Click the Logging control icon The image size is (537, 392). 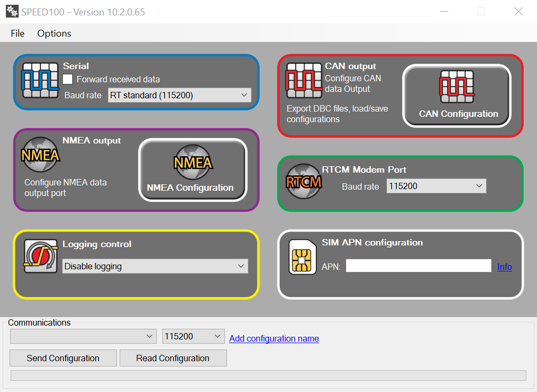tap(41, 255)
